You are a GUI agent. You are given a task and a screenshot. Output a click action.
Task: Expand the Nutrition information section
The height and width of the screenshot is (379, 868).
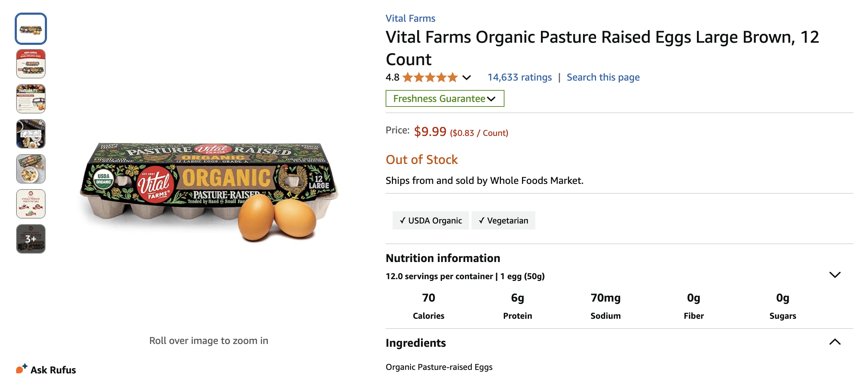[835, 275]
